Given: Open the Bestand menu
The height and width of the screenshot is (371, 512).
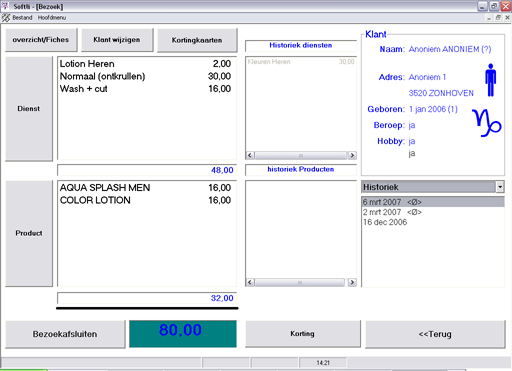Looking at the screenshot, I should click(22, 18).
